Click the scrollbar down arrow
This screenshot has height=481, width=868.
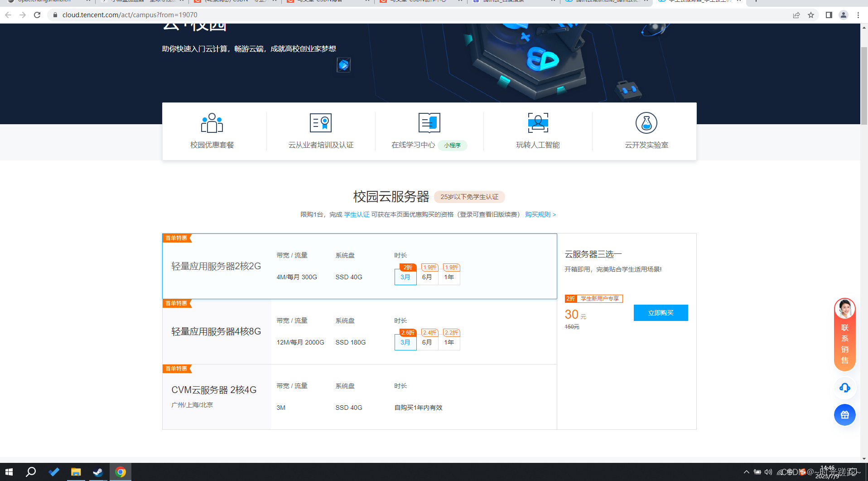(864, 459)
